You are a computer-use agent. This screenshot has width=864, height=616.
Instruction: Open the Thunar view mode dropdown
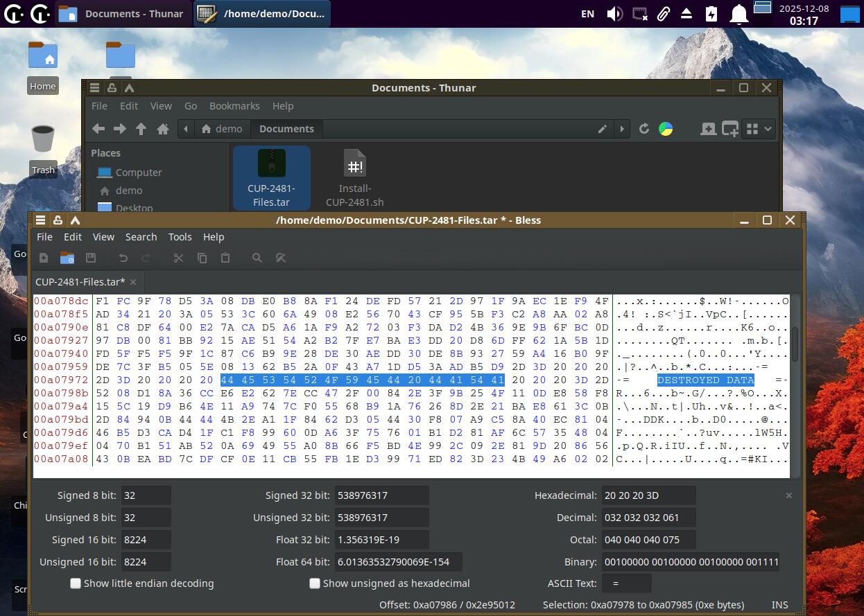(x=758, y=129)
